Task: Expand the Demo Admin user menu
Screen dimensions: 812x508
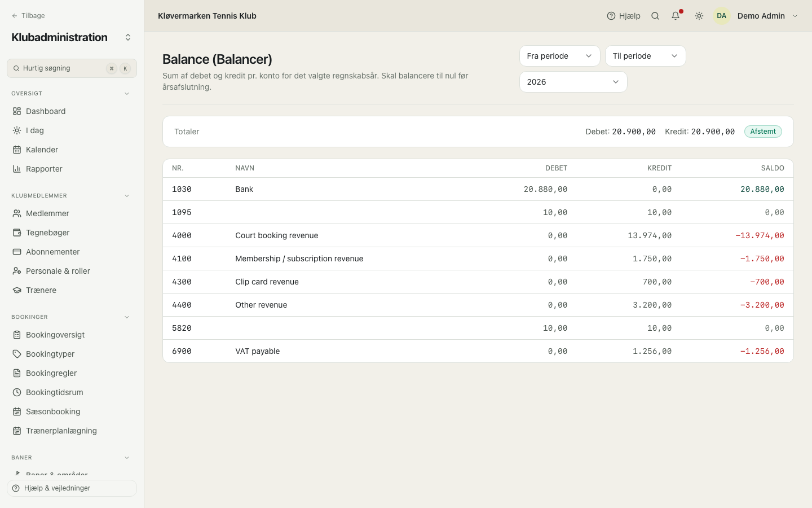Action: [795, 16]
